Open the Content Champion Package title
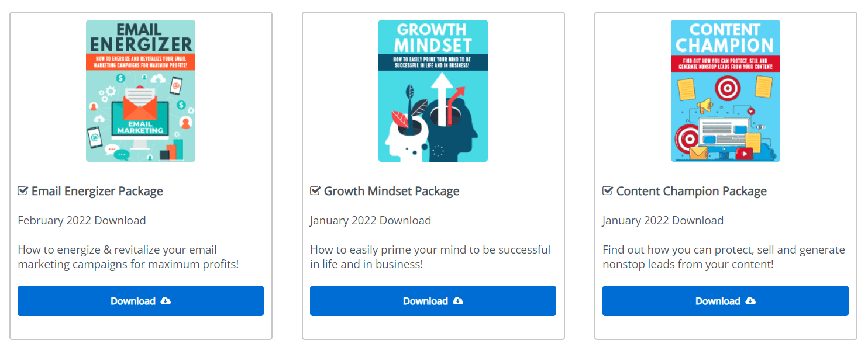Screen dimensions: 868x354 691,191
